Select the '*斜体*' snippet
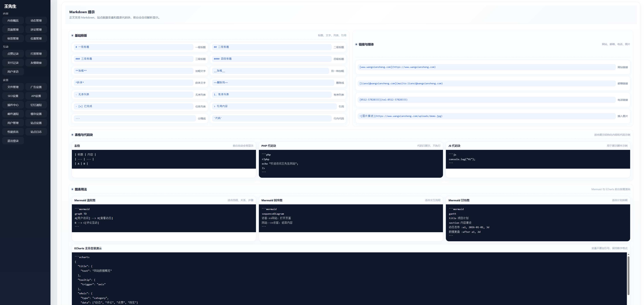The width and height of the screenshot is (644, 305). tap(133, 82)
